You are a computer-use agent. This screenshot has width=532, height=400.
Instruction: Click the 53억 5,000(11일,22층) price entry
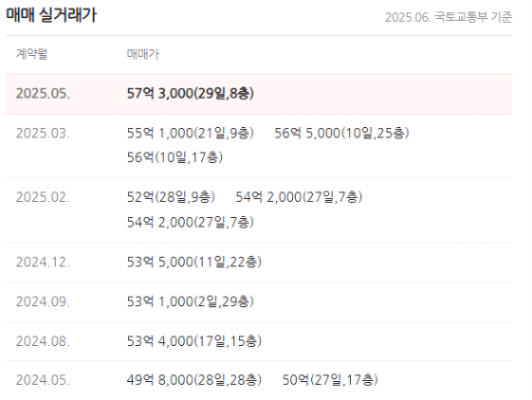coord(194,262)
